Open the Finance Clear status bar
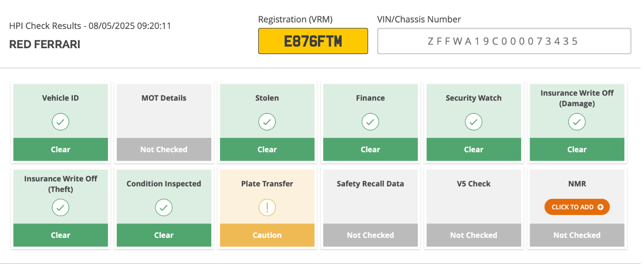 coord(370,149)
